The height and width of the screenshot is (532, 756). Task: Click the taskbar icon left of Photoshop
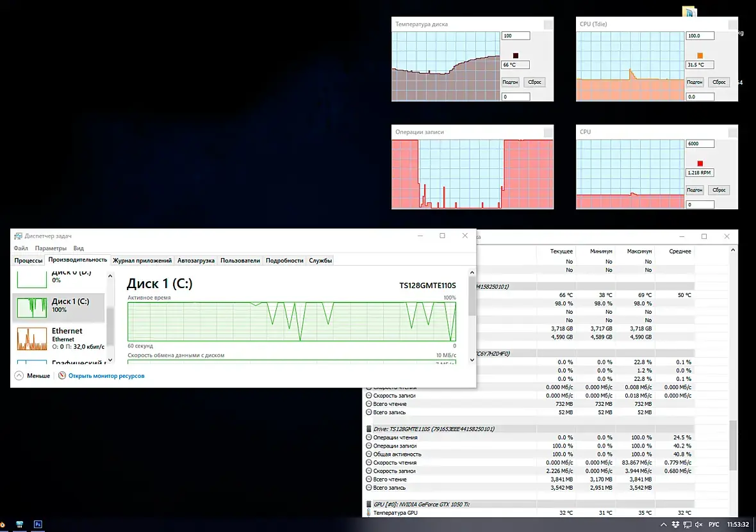click(20, 524)
